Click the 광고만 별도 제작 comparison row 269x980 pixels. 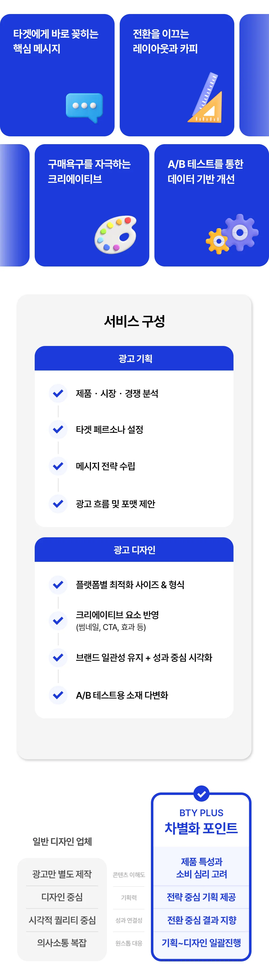62,874
